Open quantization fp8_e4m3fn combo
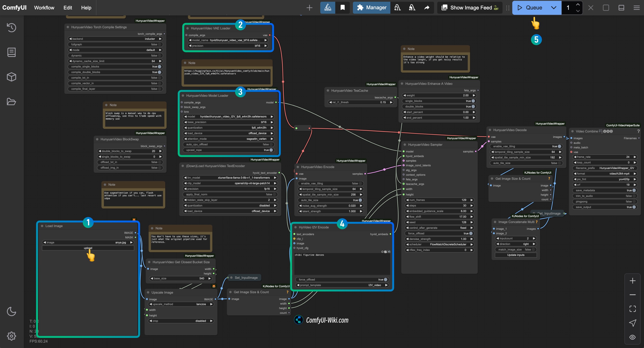The height and width of the screenshot is (348, 644). click(x=228, y=128)
